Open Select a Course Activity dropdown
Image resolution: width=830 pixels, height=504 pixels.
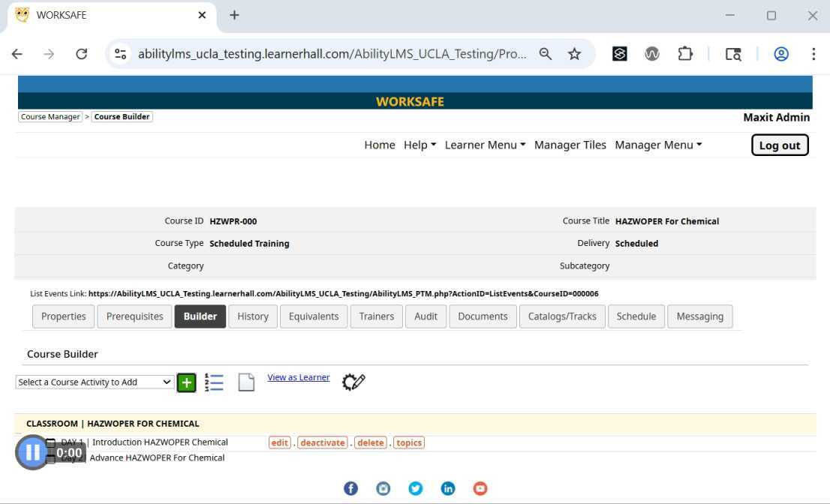click(x=95, y=382)
